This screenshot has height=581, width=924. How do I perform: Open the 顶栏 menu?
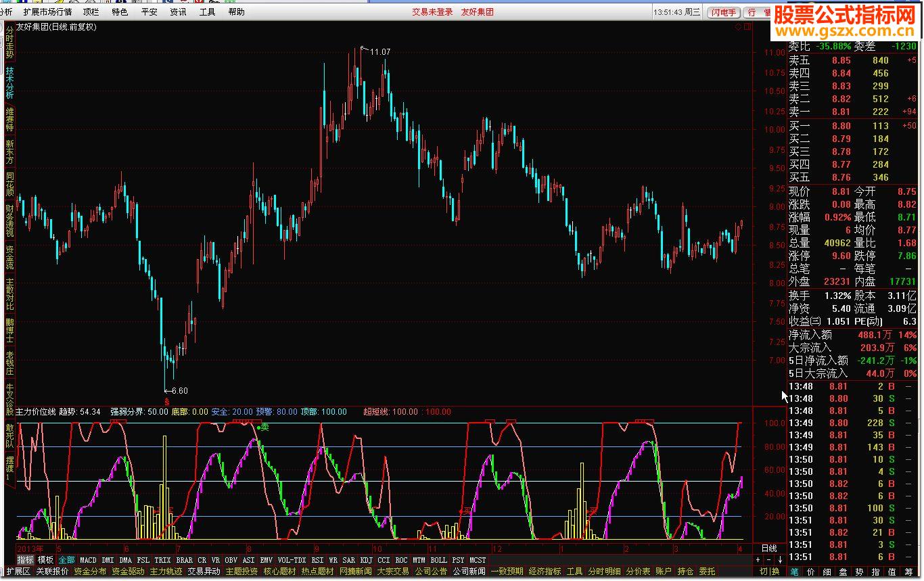click(91, 11)
